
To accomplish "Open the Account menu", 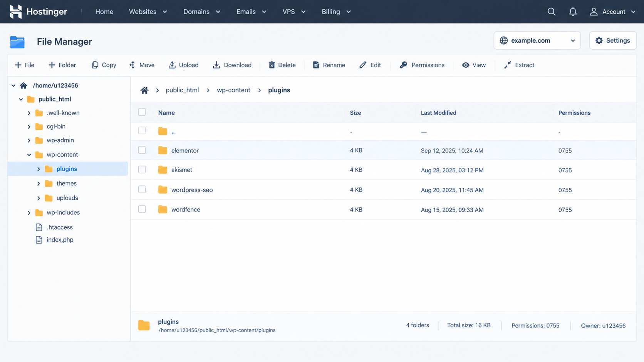I will [612, 12].
